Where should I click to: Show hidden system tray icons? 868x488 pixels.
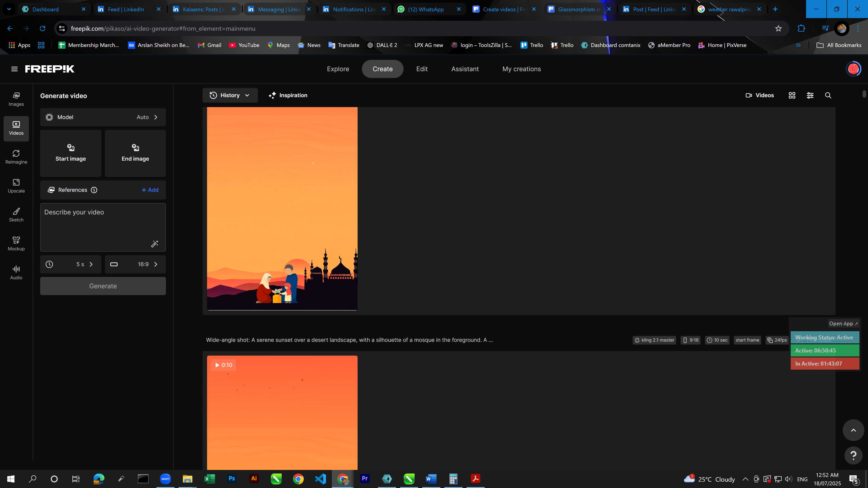[x=745, y=479]
